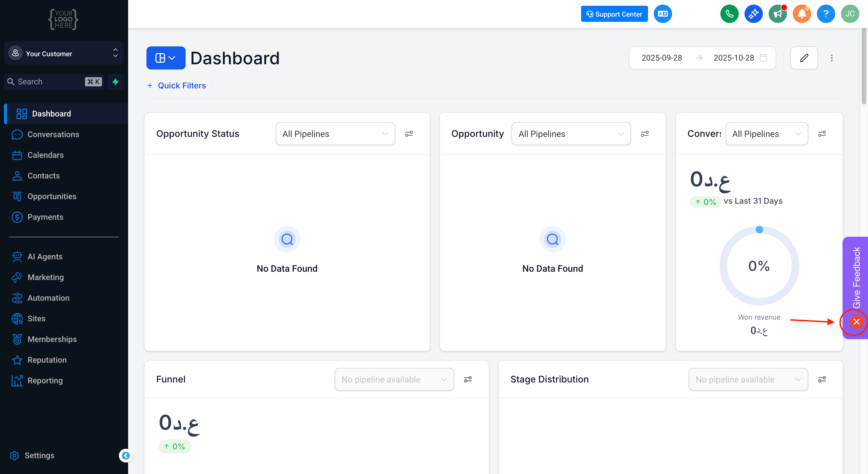Click the logo placeholder image

tap(63, 19)
